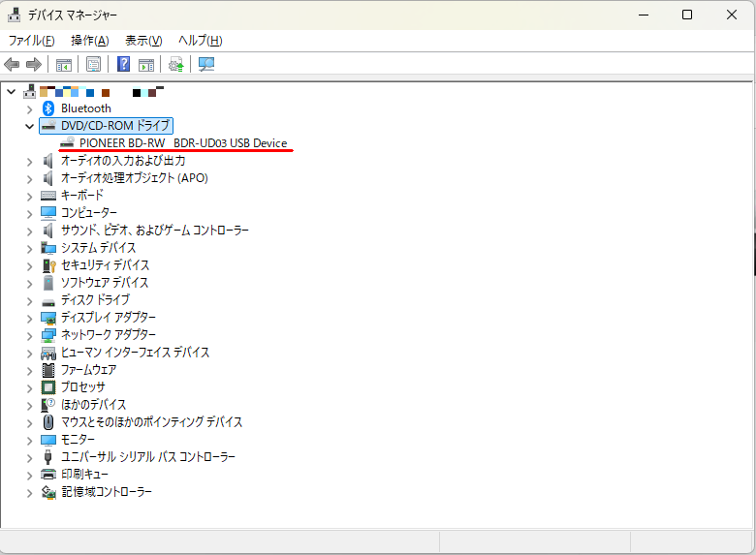This screenshot has height=555, width=756.
Task: Select the コンピューター label
Action: 89,212
